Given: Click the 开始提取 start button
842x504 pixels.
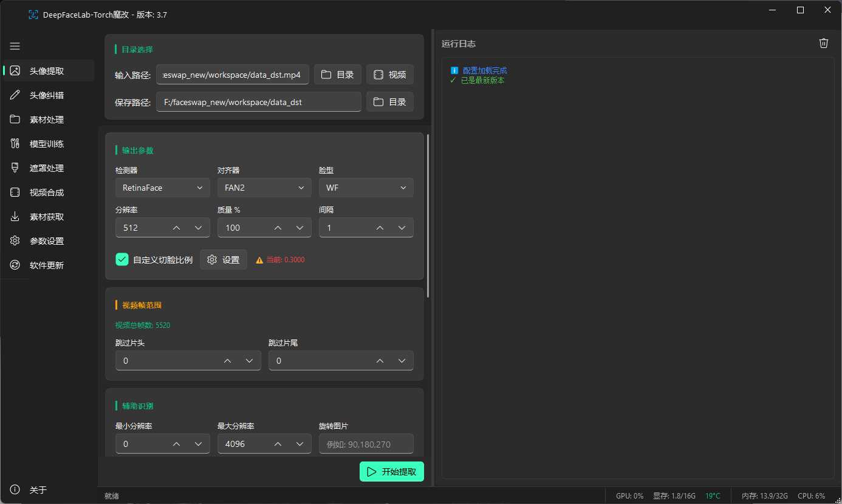Looking at the screenshot, I should coord(391,472).
